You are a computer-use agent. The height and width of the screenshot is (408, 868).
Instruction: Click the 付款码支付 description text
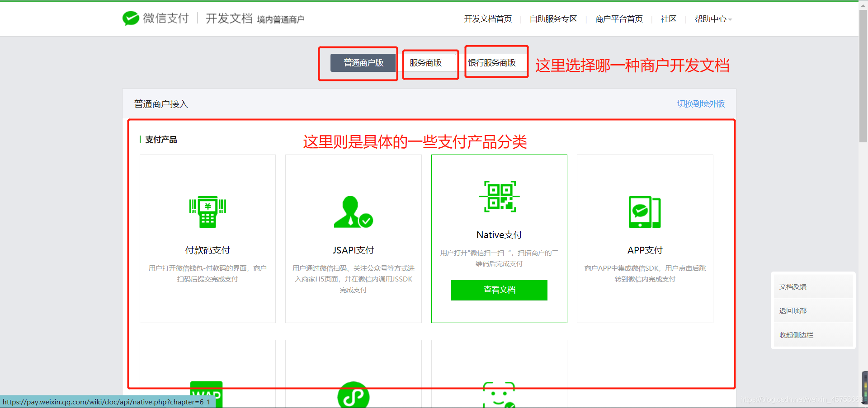208,273
